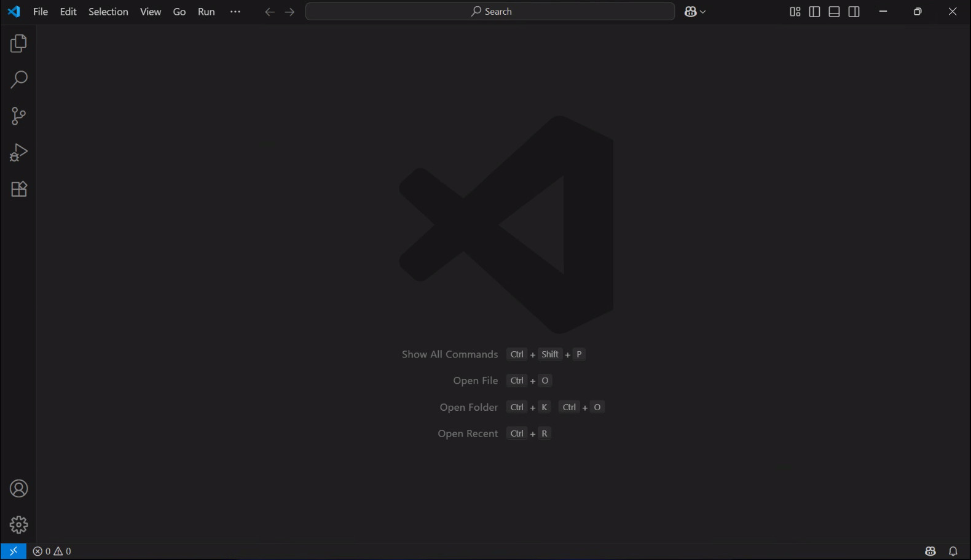Click the P key in Show All Commands

(x=579, y=354)
